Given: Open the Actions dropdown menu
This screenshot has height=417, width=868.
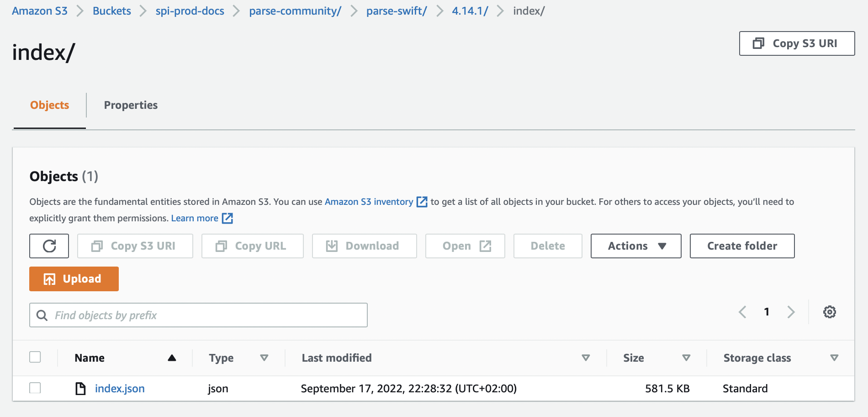Looking at the screenshot, I should [636, 246].
